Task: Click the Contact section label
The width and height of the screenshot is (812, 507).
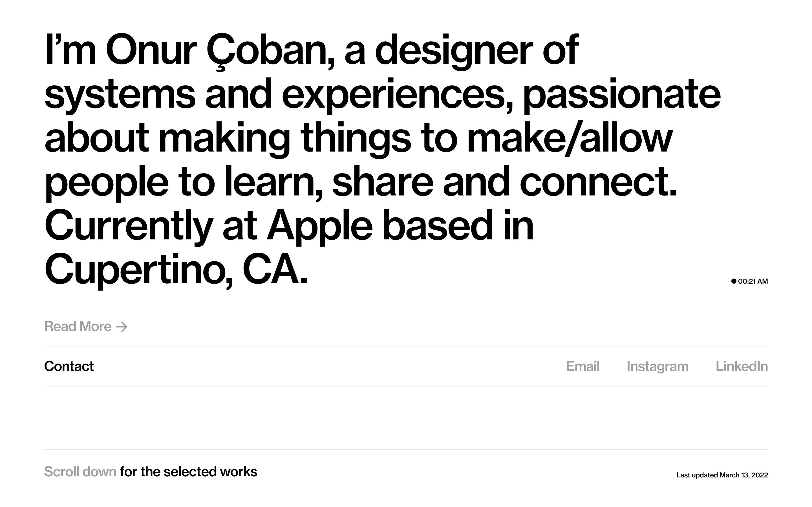Action: [x=69, y=366]
